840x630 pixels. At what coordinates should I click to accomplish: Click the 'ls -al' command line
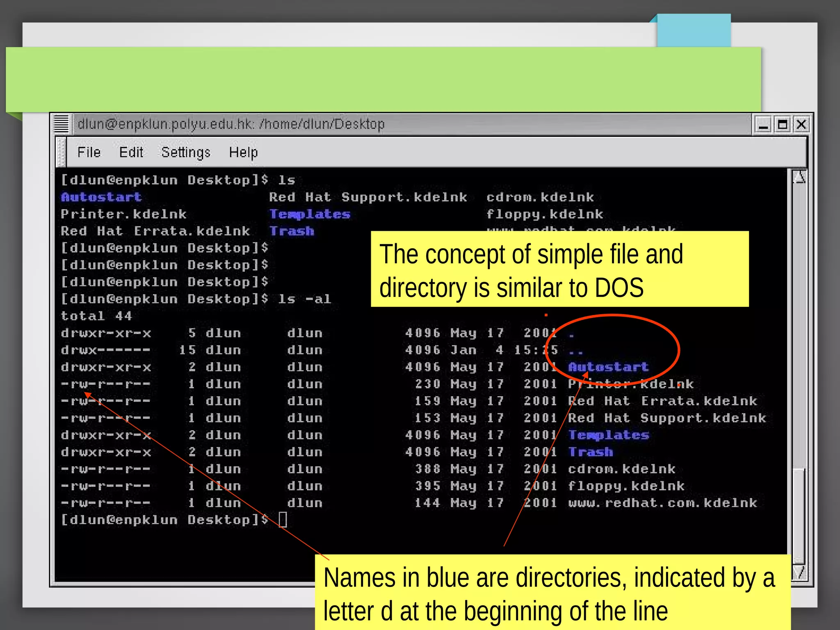tap(196, 299)
